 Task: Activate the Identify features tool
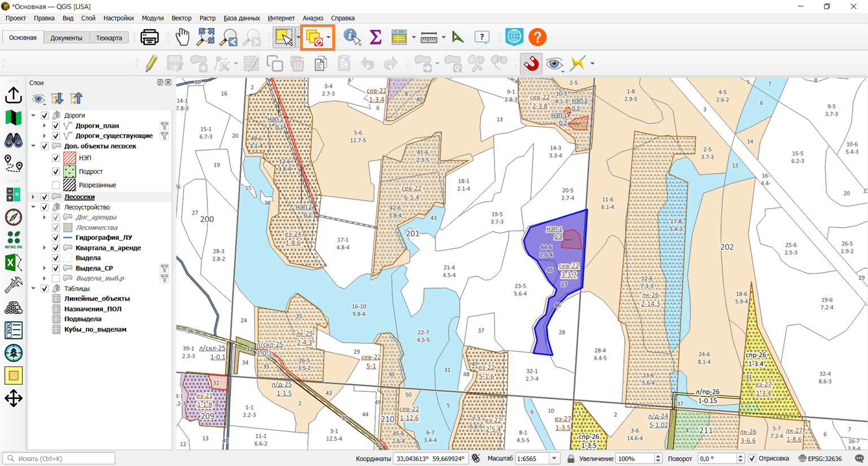click(352, 37)
